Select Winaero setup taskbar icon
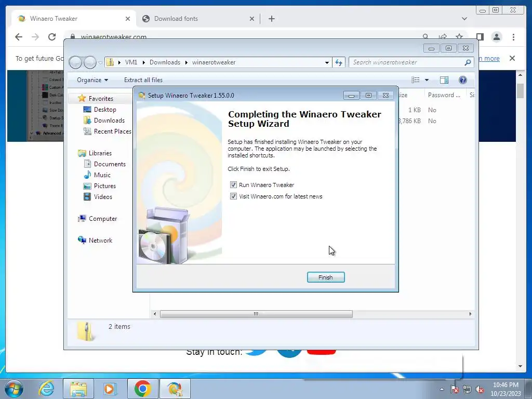Screen dimensions: 532x399 [x=175, y=389]
